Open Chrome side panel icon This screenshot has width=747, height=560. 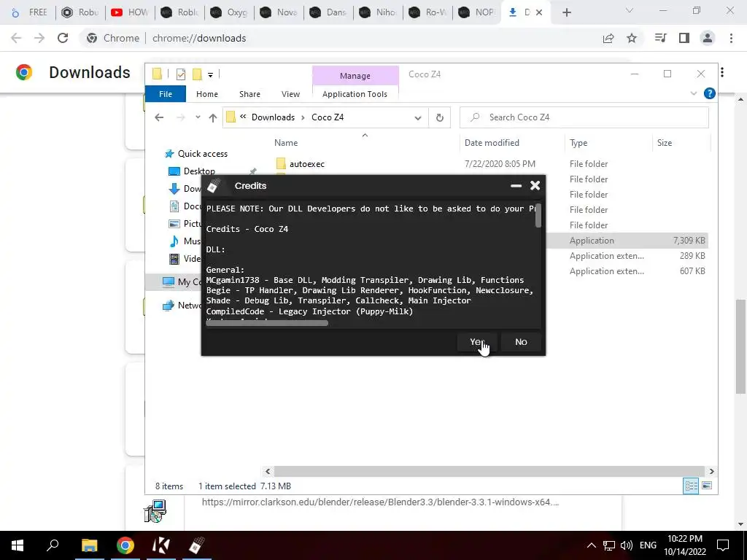point(684,38)
